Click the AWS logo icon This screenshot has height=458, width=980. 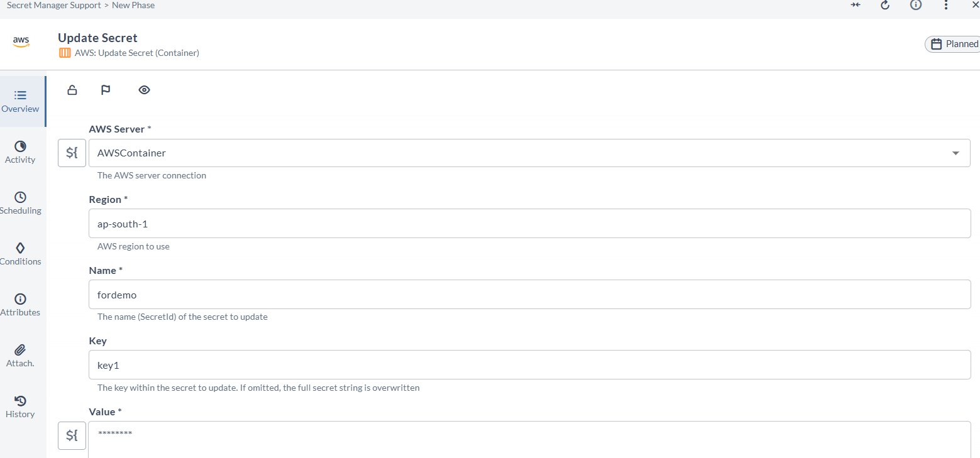point(21,42)
